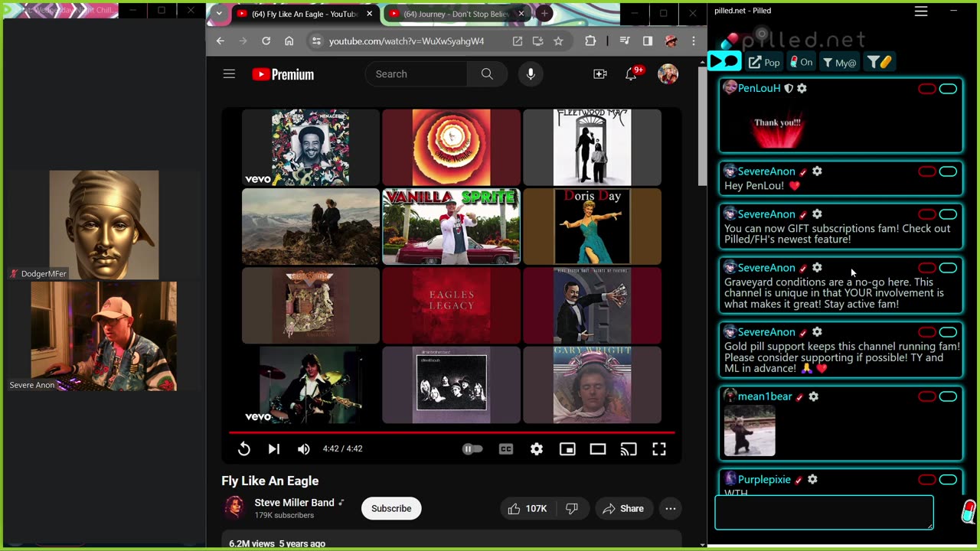This screenshot has width=980, height=551.
Task: Pop out chat with Pop button
Action: 764,62
